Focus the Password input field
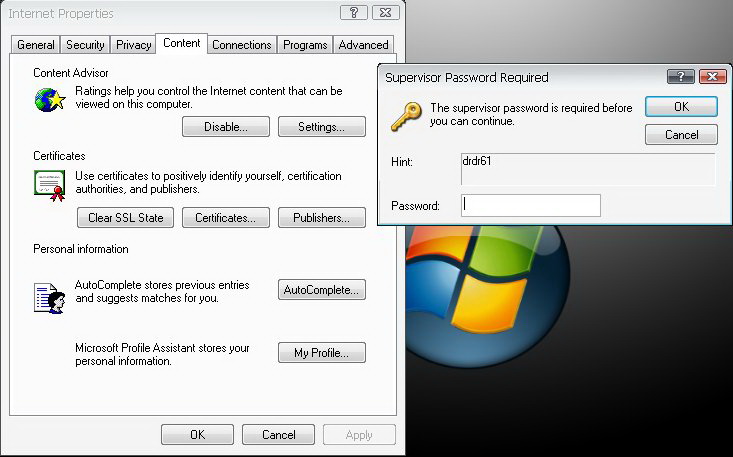 coord(531,206)
